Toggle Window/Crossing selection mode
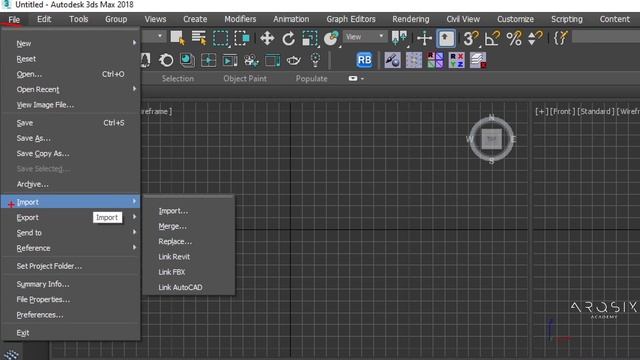The width and height of the screenshot is (640, 360). tap(242, 38)
